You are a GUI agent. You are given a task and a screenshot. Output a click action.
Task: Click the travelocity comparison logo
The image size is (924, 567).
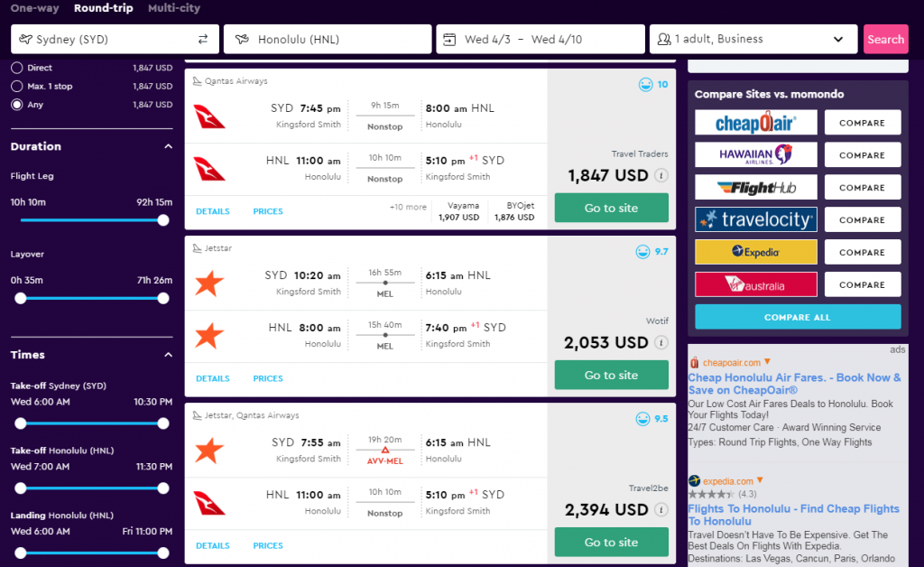pos(756,219)
